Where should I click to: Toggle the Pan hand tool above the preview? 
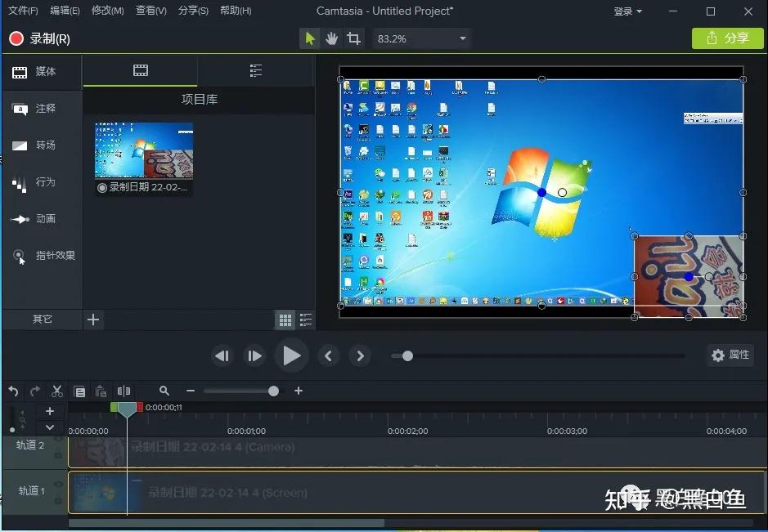point(331,38)
